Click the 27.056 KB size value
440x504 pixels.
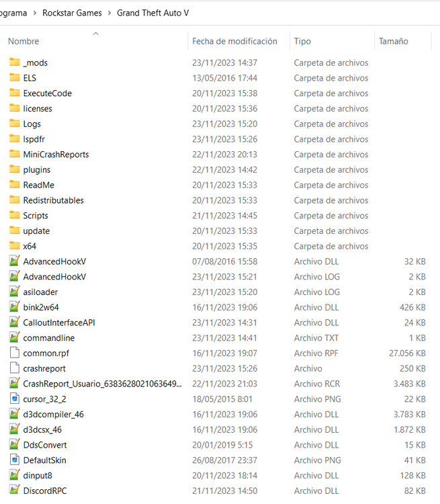click(407, 353)
